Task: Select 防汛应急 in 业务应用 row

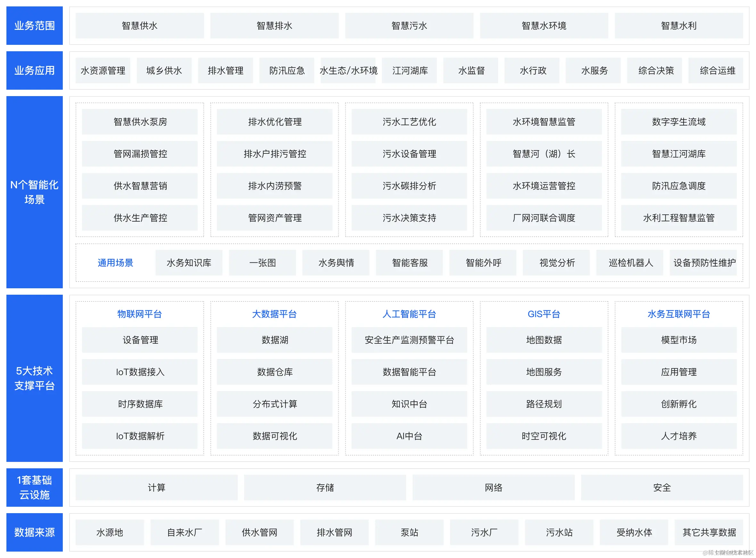Action: pyautogui.click(x=286, y=70)
